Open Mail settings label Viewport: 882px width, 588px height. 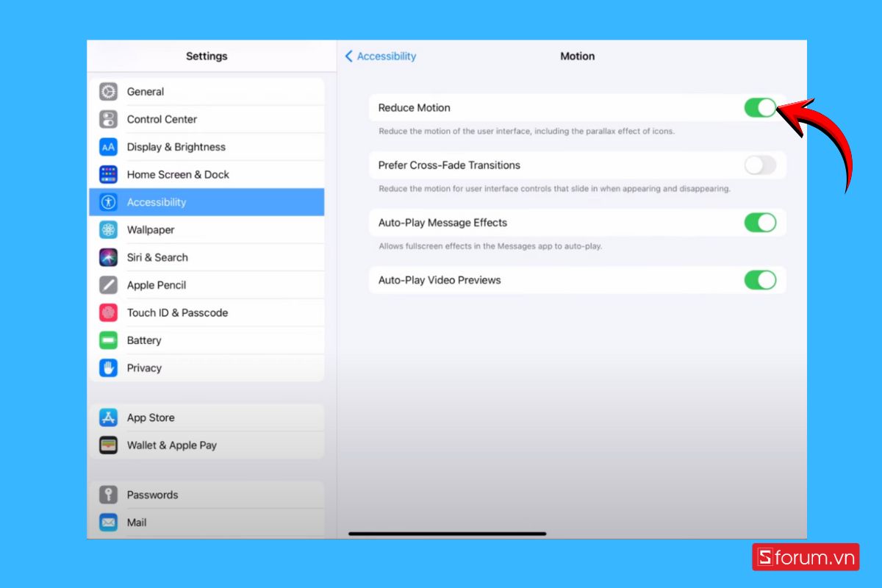point(137,523)
